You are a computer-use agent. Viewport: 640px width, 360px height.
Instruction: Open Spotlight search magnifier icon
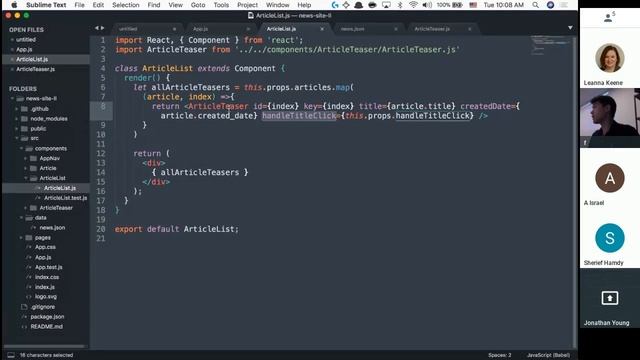tap(536, 5)
